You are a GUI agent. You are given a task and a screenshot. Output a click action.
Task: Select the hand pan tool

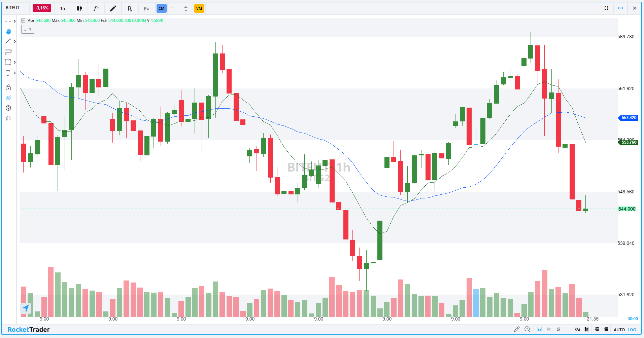click(x=8, y=32)
